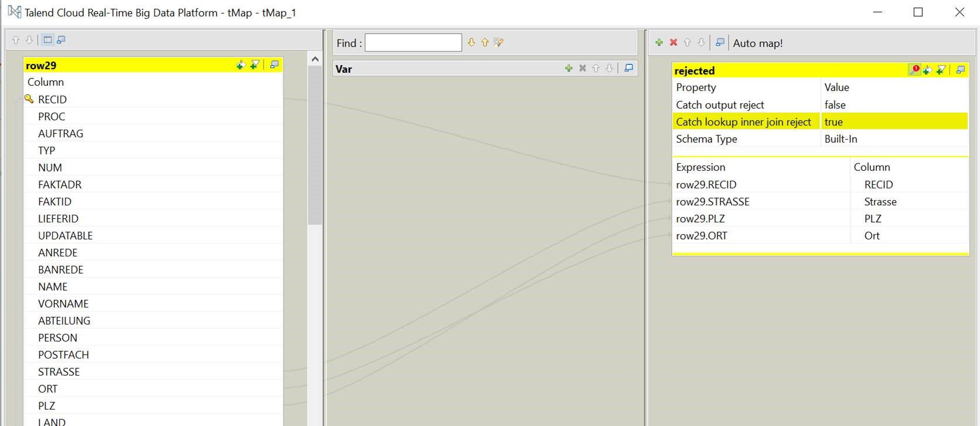Click the Auto map! button
980x426 pixels.
click(x=757, y=43)
